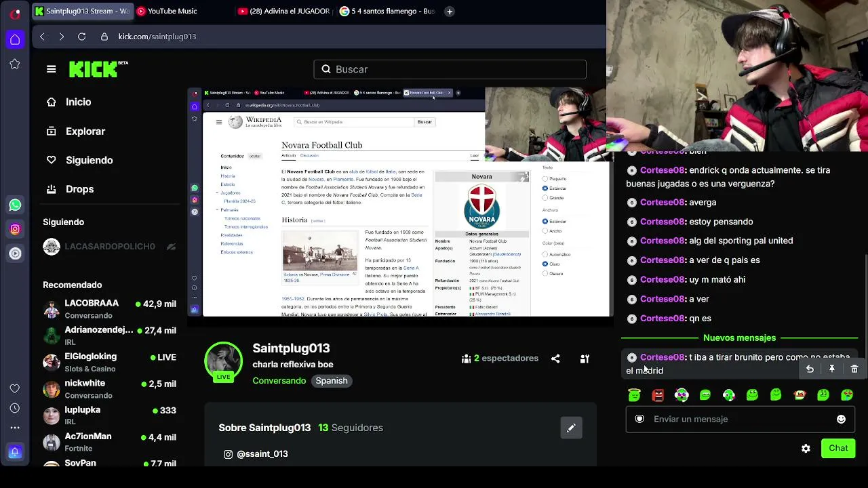Image resolution: width=868 pixels, height=488 pixels.
Task: Open the Explorar section
Action: [75, 131]
